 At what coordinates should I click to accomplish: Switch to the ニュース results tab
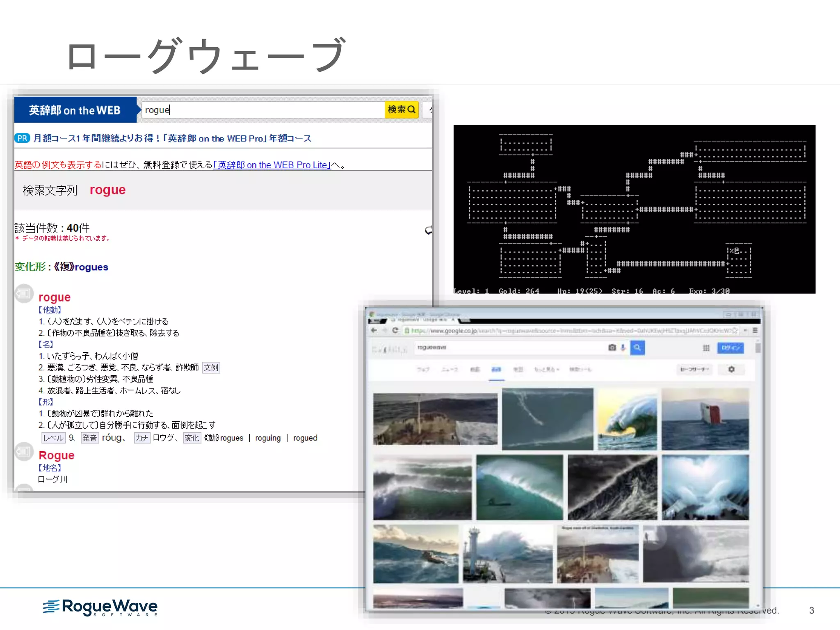tap(450, 370)
